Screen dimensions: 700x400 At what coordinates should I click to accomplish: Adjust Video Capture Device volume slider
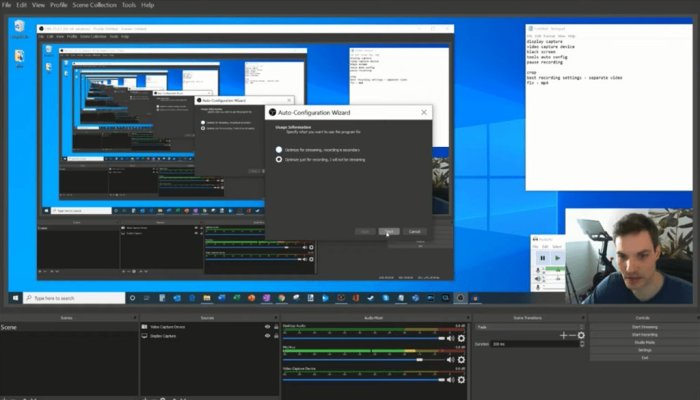point(364,379)
